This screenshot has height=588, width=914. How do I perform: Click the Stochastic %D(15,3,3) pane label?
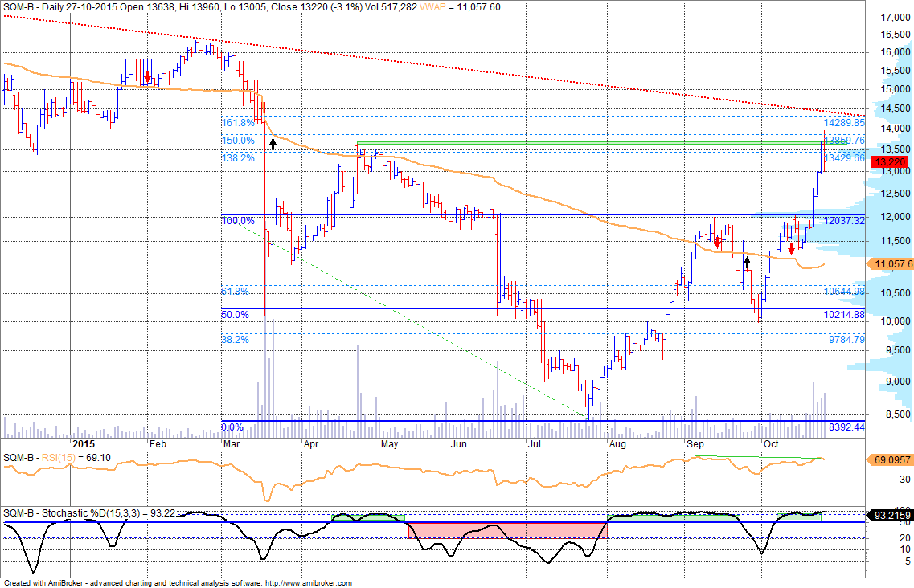89,512
